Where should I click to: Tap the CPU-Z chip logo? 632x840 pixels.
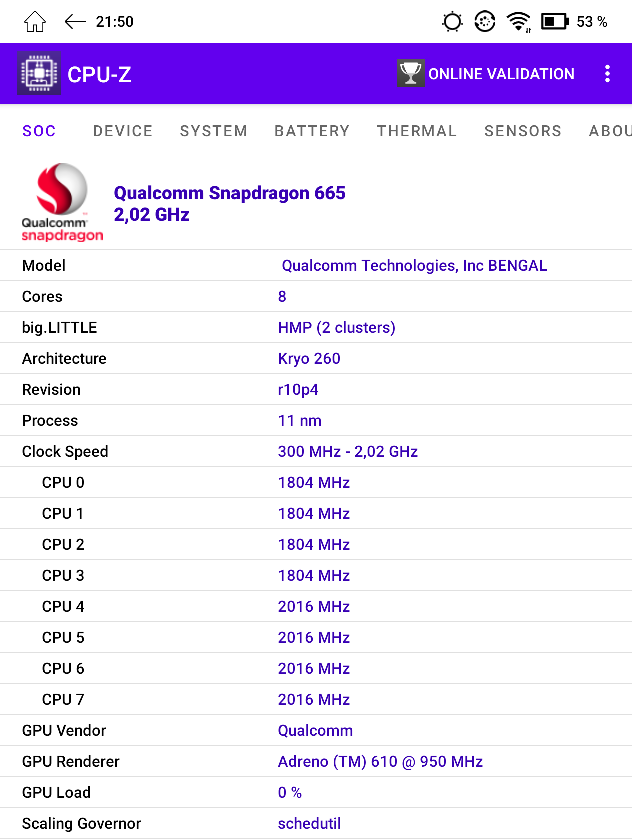tap(39, 74)
